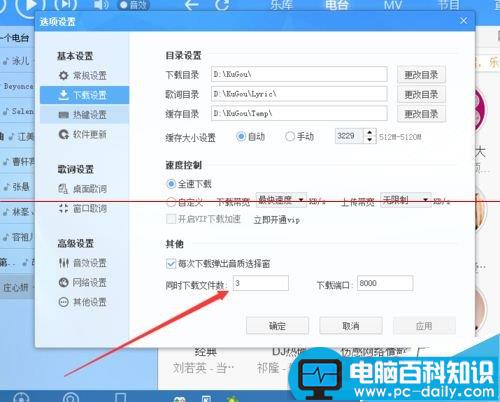Skip to next track in player
The image size is (500, 402).
[x=66, y=5]
